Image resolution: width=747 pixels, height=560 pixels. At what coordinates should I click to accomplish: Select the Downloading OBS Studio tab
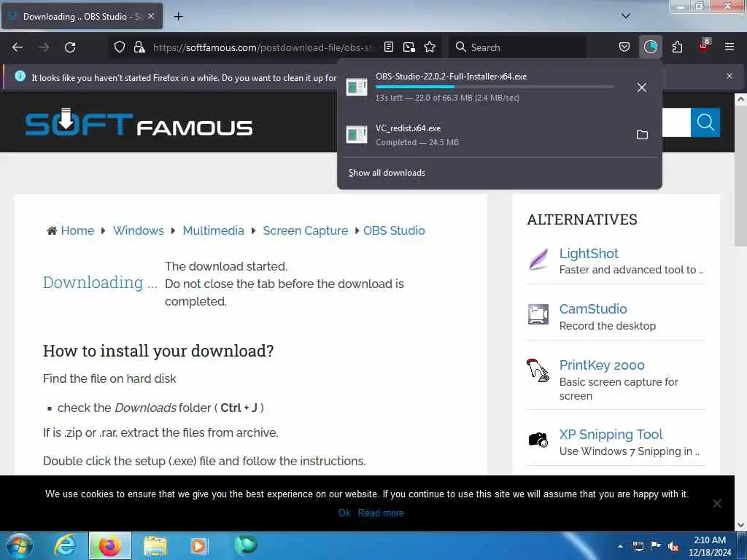(x=82, y=16)
